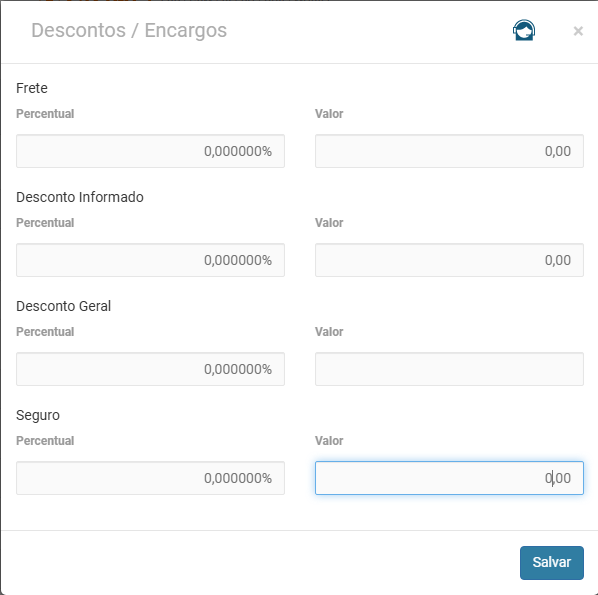Click the Desconto Informado section heading
This screenshot has width=598, height=595.
[x=80, y=197]
